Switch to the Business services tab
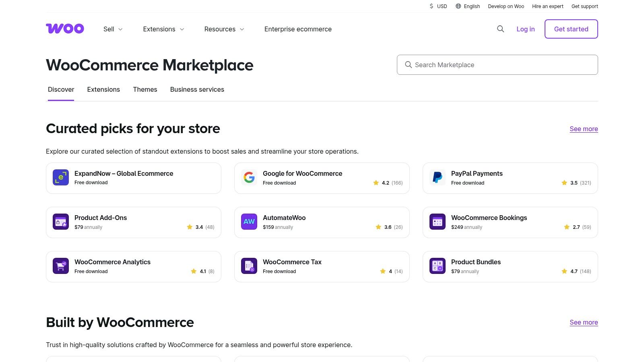The height and width of the screenshot is (362, 644). [x=197, y=89]
